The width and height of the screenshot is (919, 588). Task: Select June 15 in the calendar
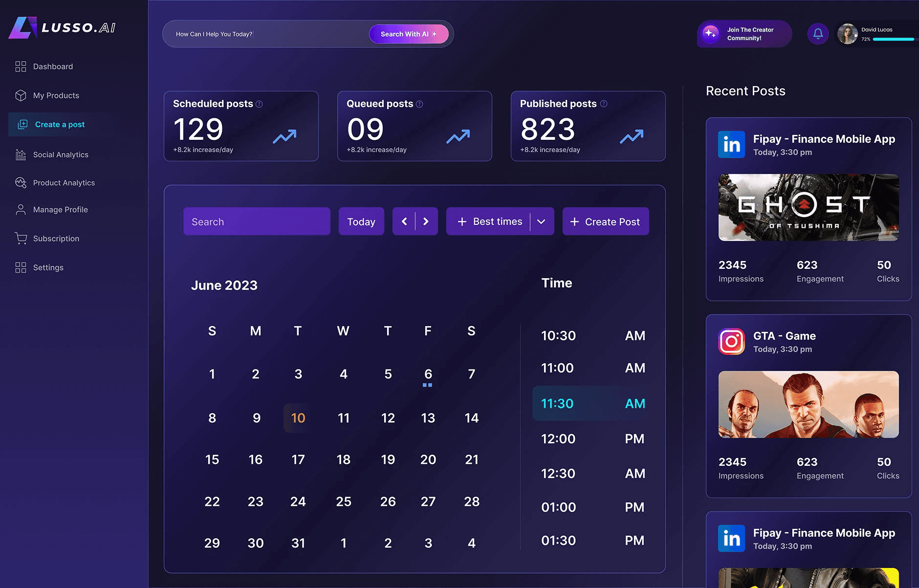click(212, 459)
